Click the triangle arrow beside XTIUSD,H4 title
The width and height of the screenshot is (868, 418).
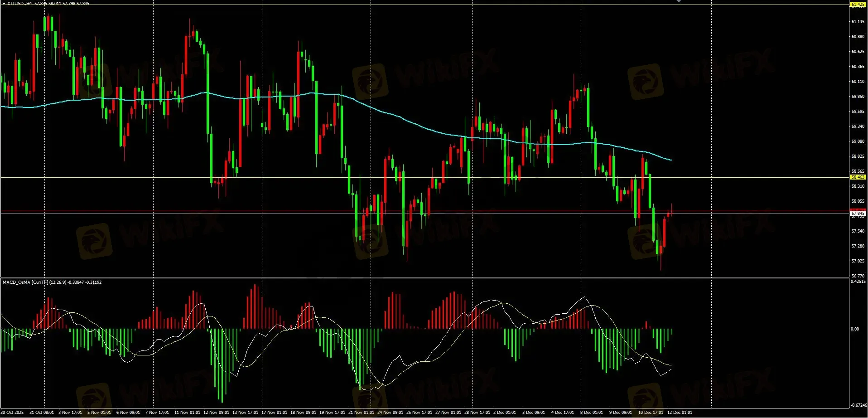(x=4, y=3)
